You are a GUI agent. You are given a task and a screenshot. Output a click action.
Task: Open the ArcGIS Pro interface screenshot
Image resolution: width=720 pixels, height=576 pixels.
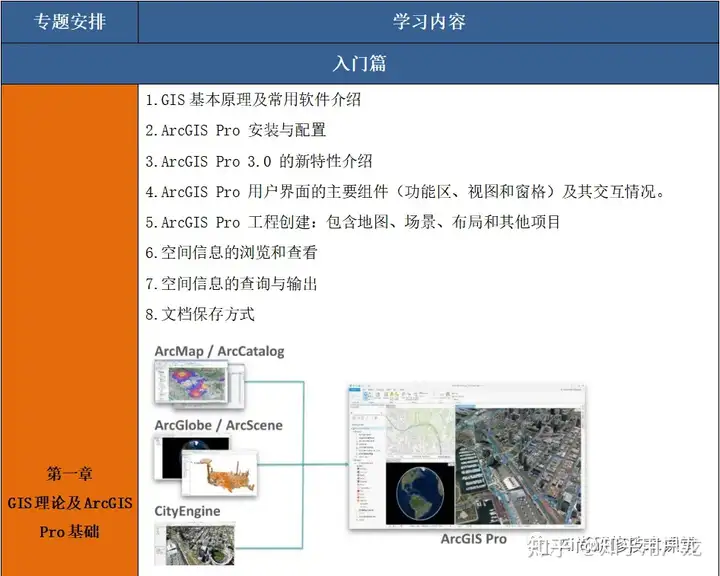click(467, 456)
